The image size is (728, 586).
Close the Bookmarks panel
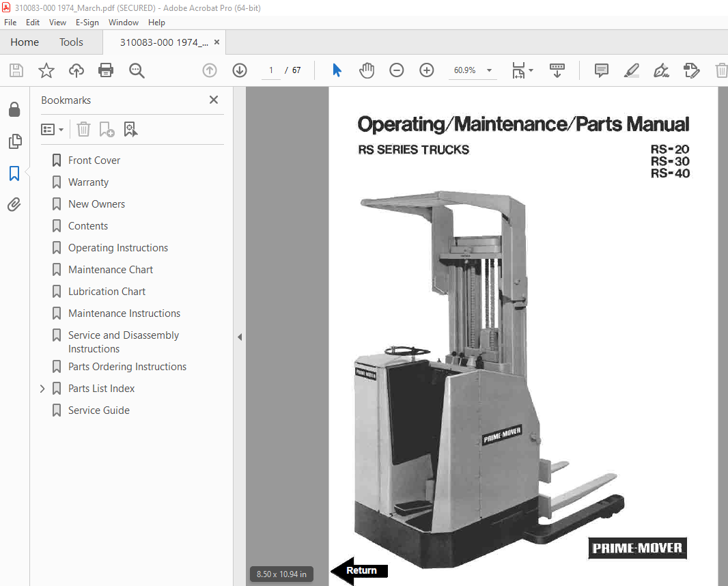coord(214,100)
